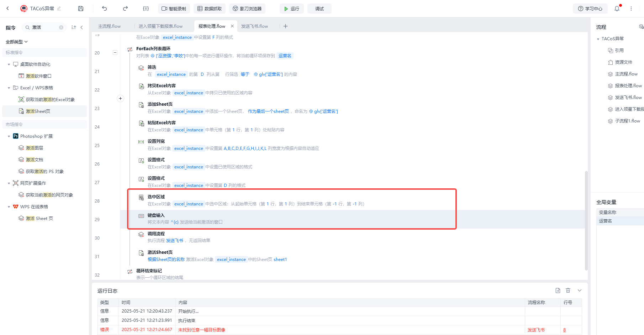Click the 激活 search field in 指令 panel
644x335 pixels.
44,27
